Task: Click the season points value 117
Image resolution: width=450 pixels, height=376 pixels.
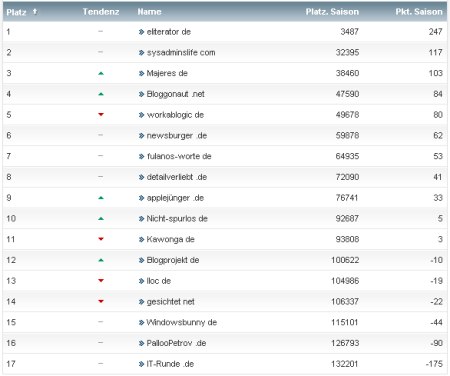Action: [x=436, y=52]
